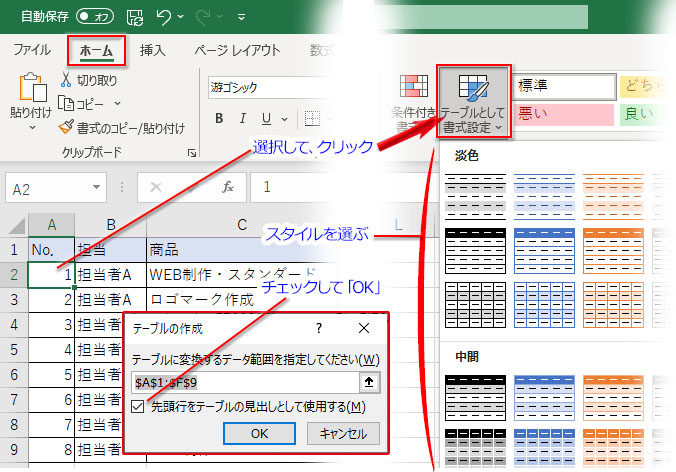
Task: Open the 挿入 tab
Action: pyautogui.click(x=152, y=50)
